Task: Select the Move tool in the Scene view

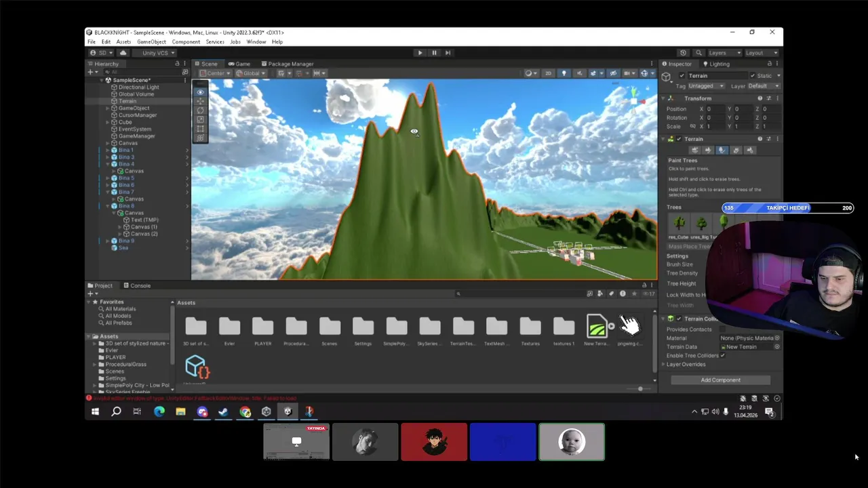Action: point(199,101)
